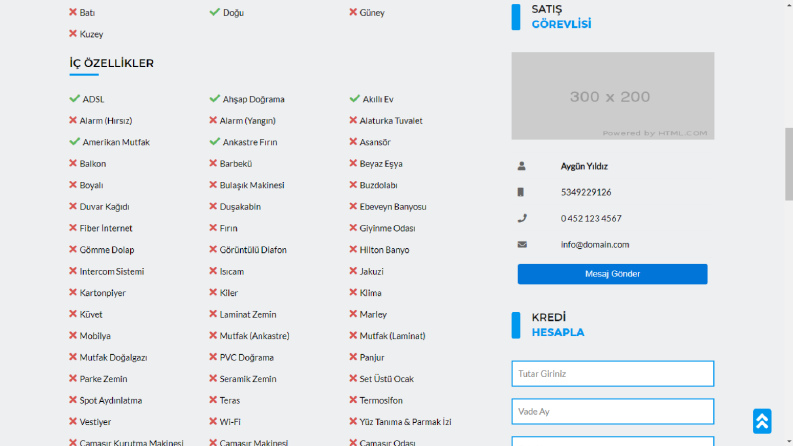Click the red X icon beside Wi-Fi
The height and width of the screenshot is (446, 793).
(213, 421)
